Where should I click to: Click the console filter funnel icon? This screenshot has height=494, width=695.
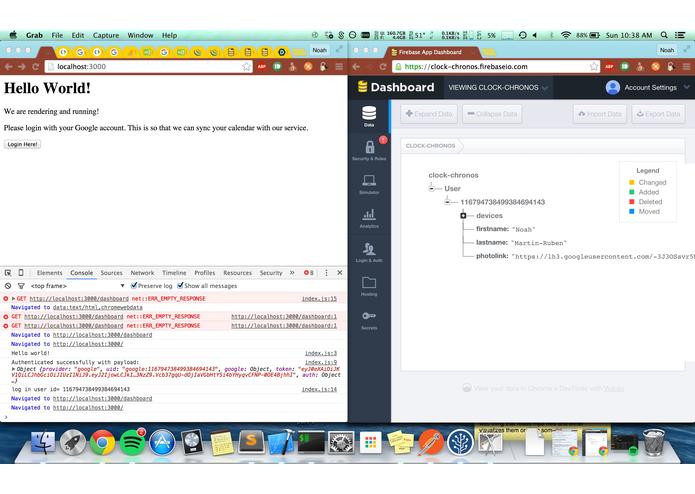[21, 286]
